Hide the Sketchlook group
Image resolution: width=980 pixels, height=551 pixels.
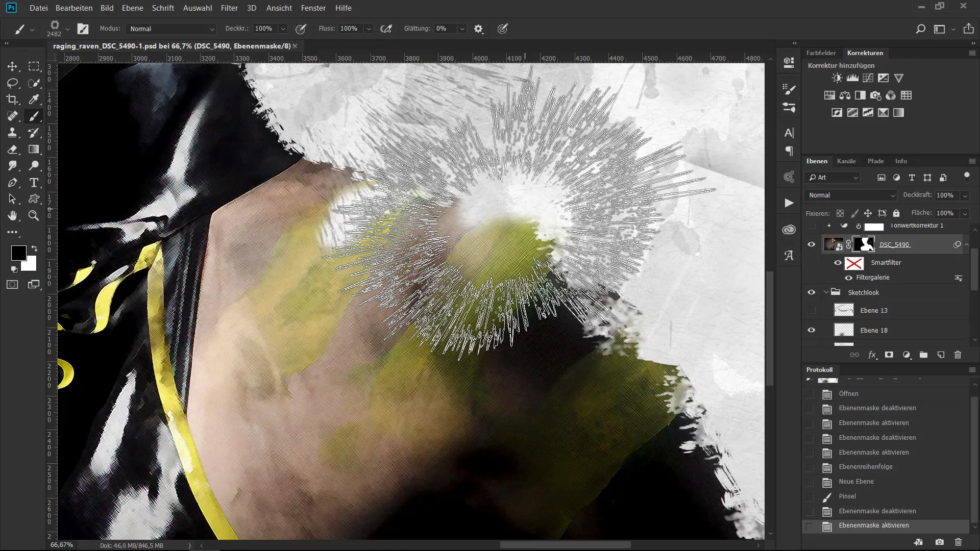pos(811,292)
